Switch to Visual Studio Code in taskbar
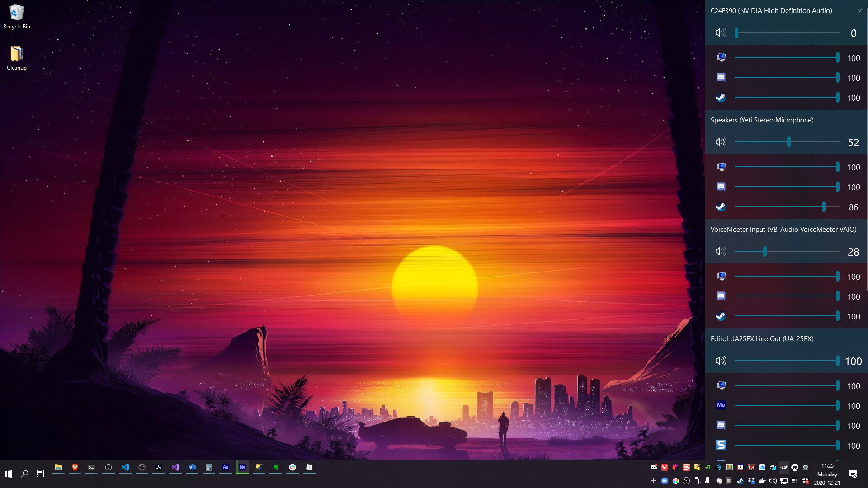 click(125, 467)
